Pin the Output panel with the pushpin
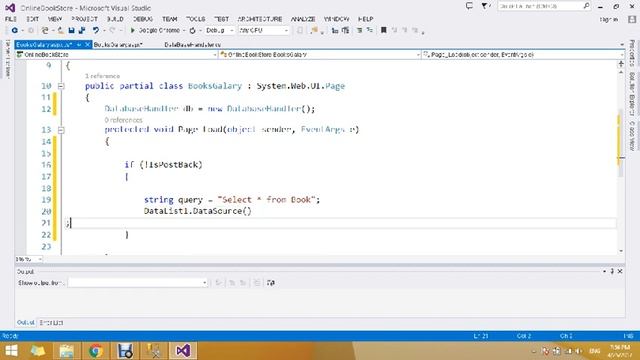The width and height of the screenshot is (640, 360). 612,271
